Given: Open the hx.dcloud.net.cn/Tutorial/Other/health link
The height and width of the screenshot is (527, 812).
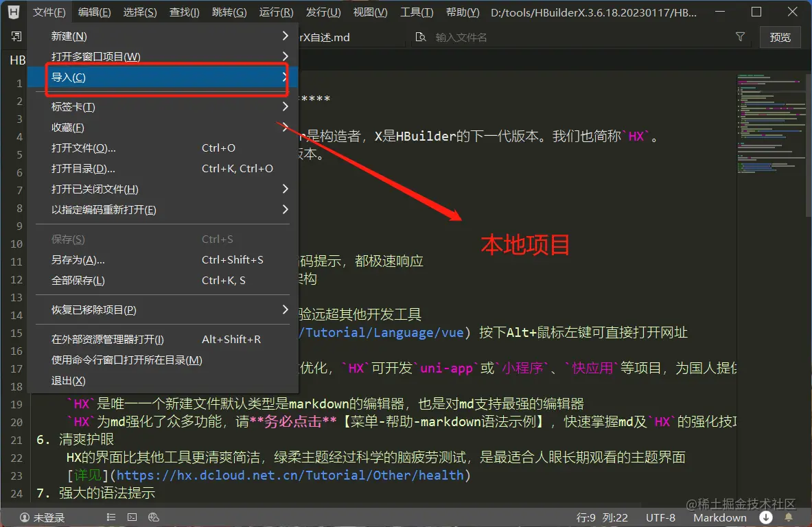Looking at the screenshot, I should (x=290, y=475).
